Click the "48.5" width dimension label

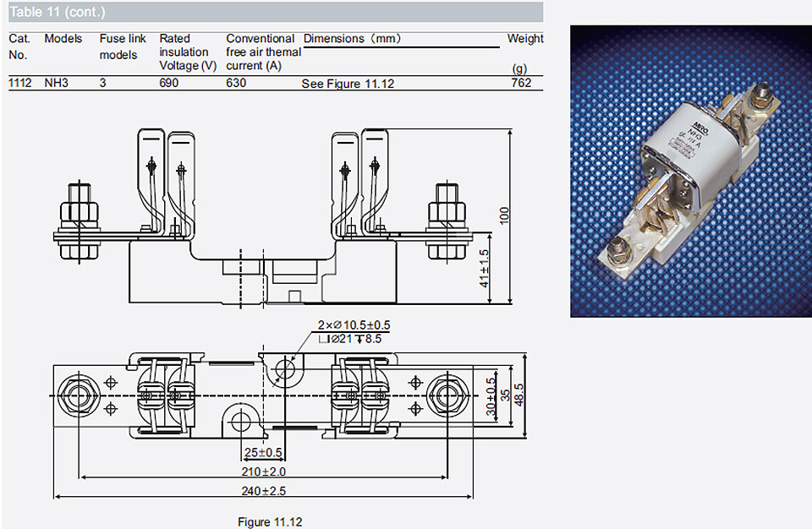coord(518,395)
